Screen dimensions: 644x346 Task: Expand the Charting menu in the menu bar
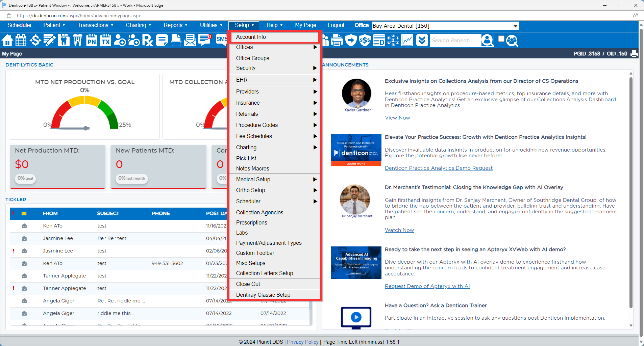pyautogui.click(x=138, y=25)
